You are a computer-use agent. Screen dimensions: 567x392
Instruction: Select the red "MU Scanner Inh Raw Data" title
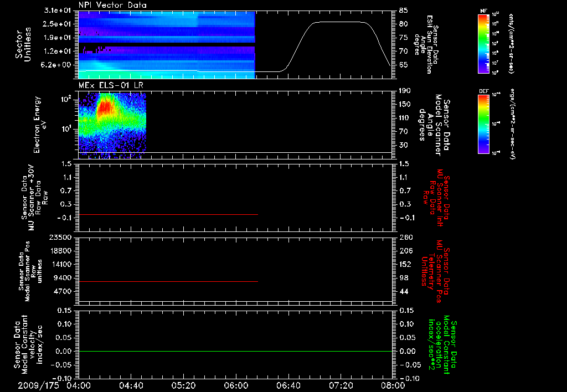pyautogui.click(x=436, y=198)
